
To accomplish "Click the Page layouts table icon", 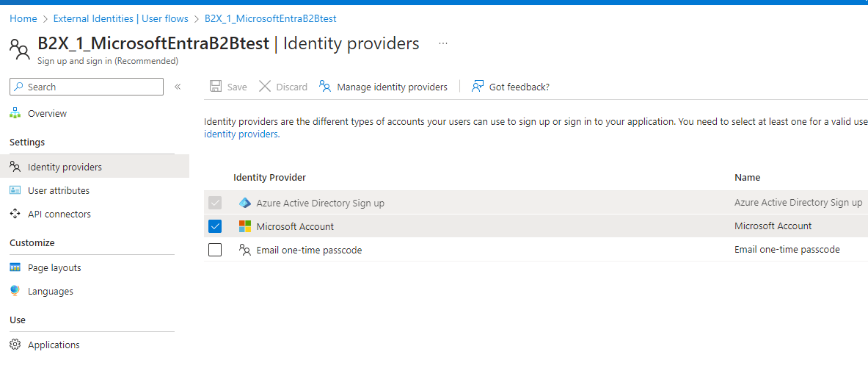I will click(15, 267).
